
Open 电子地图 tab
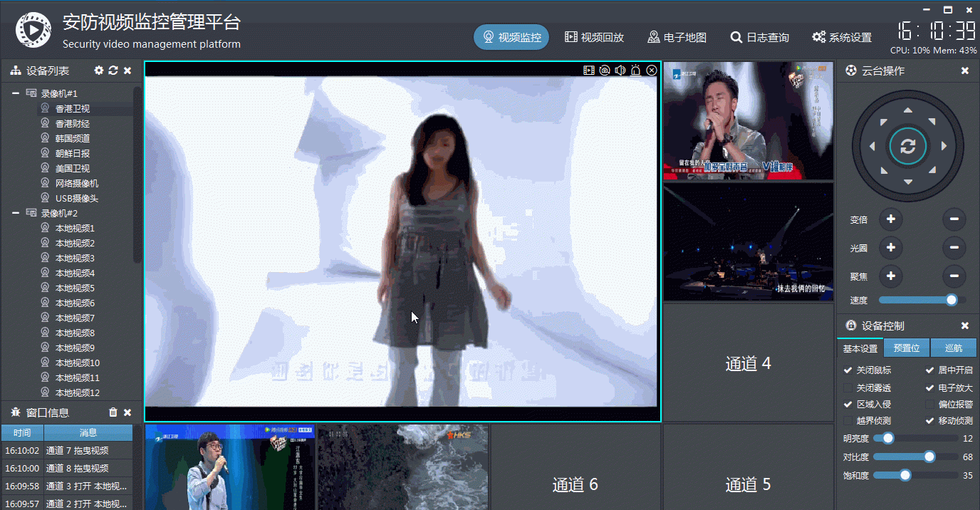point(677,37)
